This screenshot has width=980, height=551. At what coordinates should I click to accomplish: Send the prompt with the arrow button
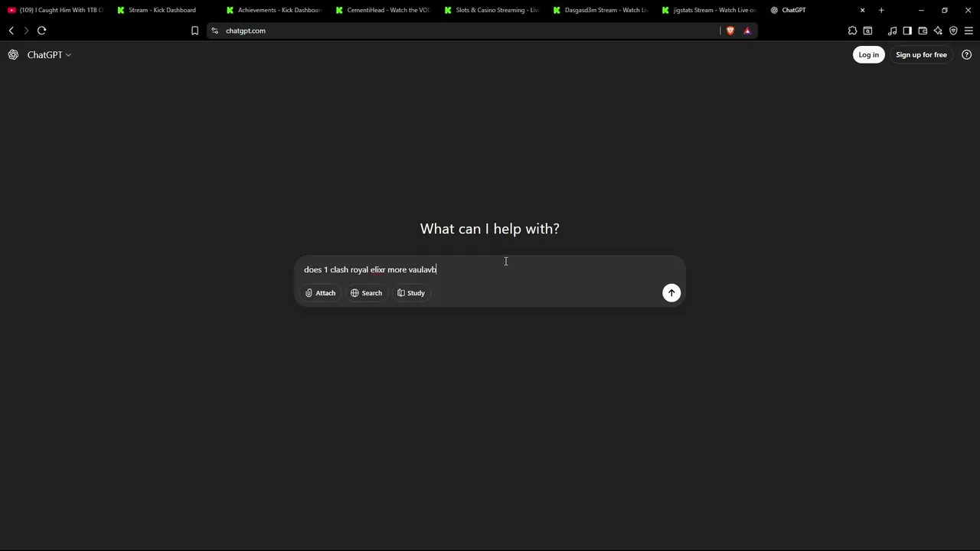[671, 292]
